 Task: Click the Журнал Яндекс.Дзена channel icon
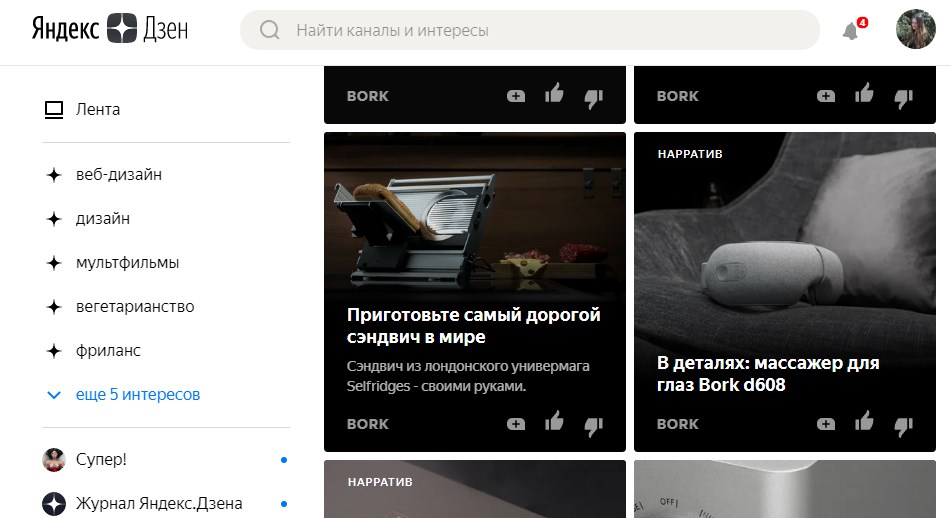point(54,504)
